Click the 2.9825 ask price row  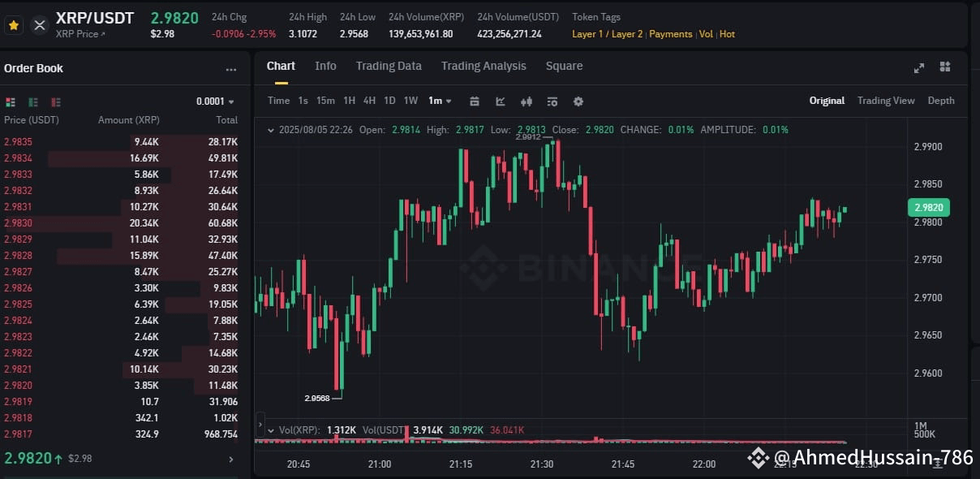(x=121, y=304)
